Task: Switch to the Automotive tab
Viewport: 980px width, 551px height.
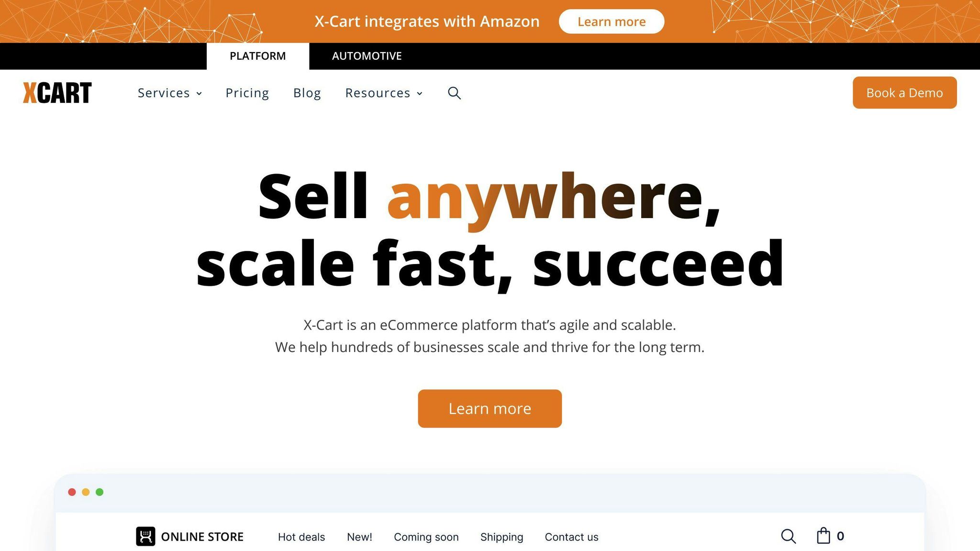Action: 367,56
